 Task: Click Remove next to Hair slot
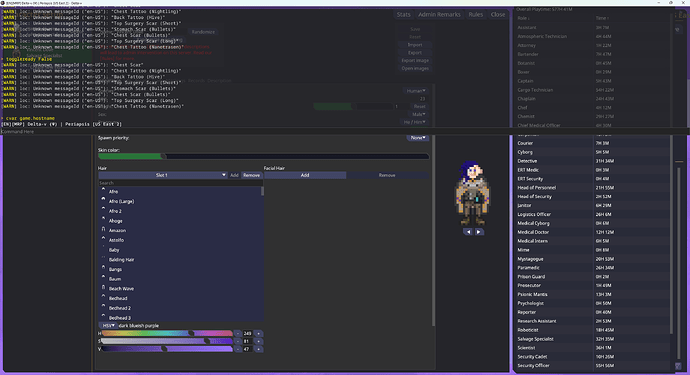pos(251,175)
